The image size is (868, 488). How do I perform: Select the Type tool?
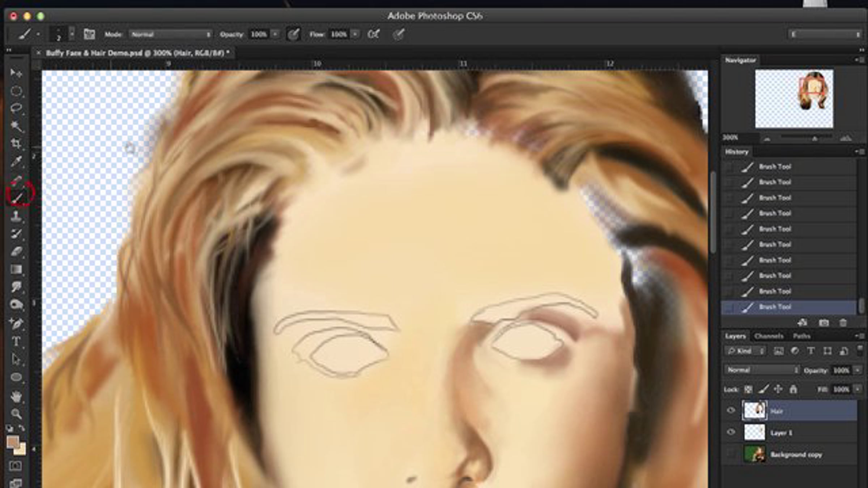16,341
